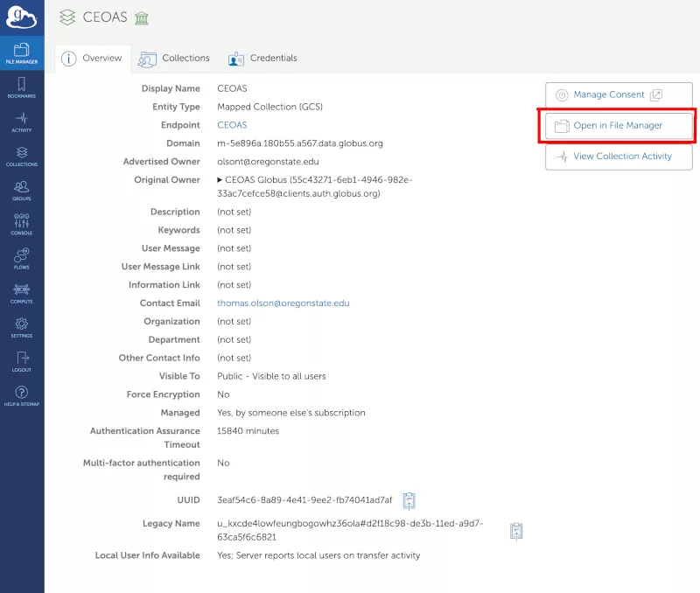Click the folder icon on Open in File Manager
Viewport: 700px width, 593px height.
click(562, 126)
